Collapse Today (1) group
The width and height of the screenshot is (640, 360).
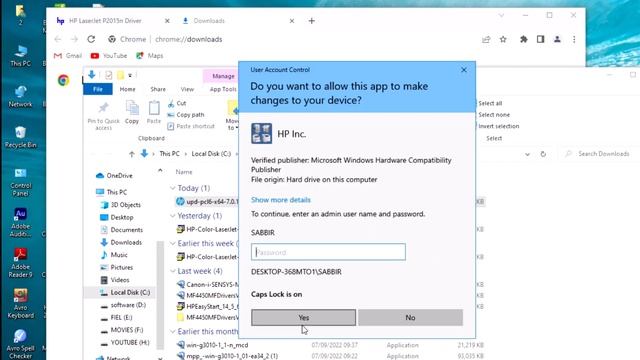[x=172, y=188]
